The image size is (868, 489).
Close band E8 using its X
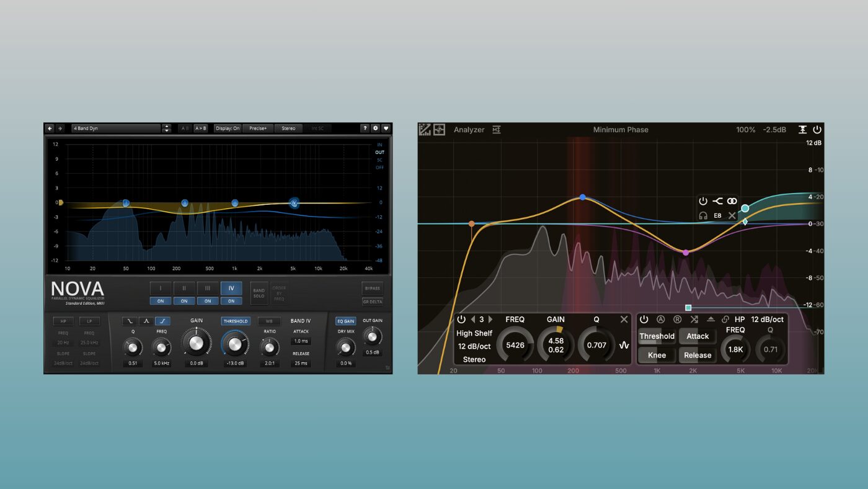pyautogui.click(x=732, y=215)
